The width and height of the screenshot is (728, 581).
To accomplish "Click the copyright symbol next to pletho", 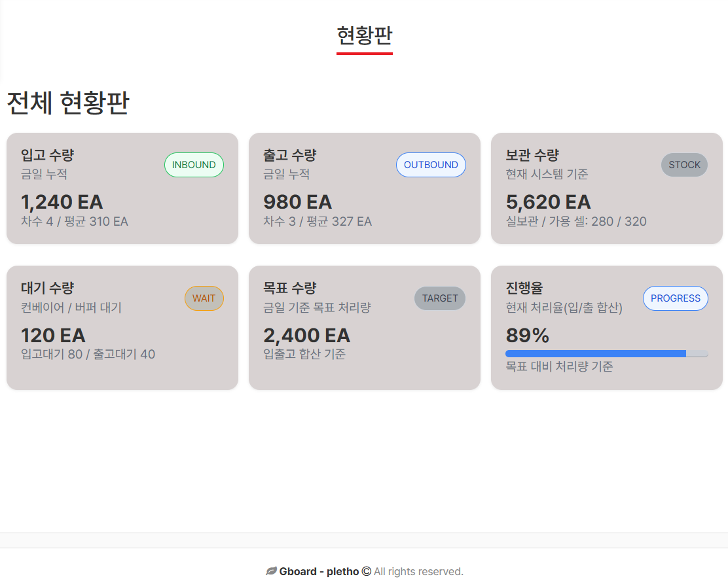I will [366, 571].
